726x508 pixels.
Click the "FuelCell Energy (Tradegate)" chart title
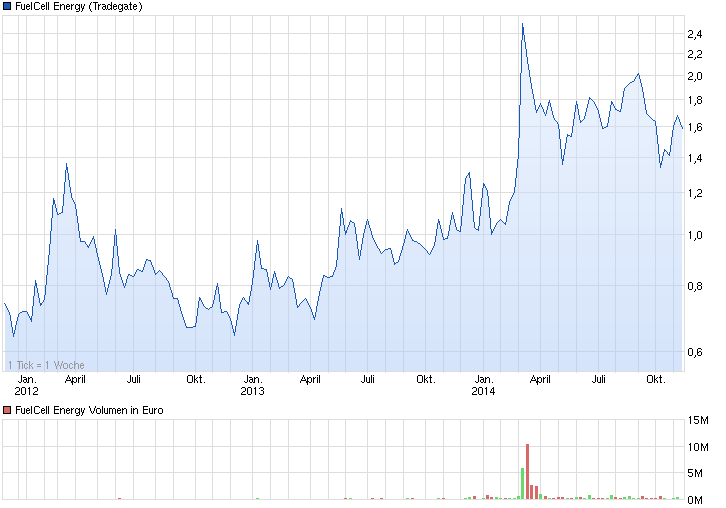79,6
